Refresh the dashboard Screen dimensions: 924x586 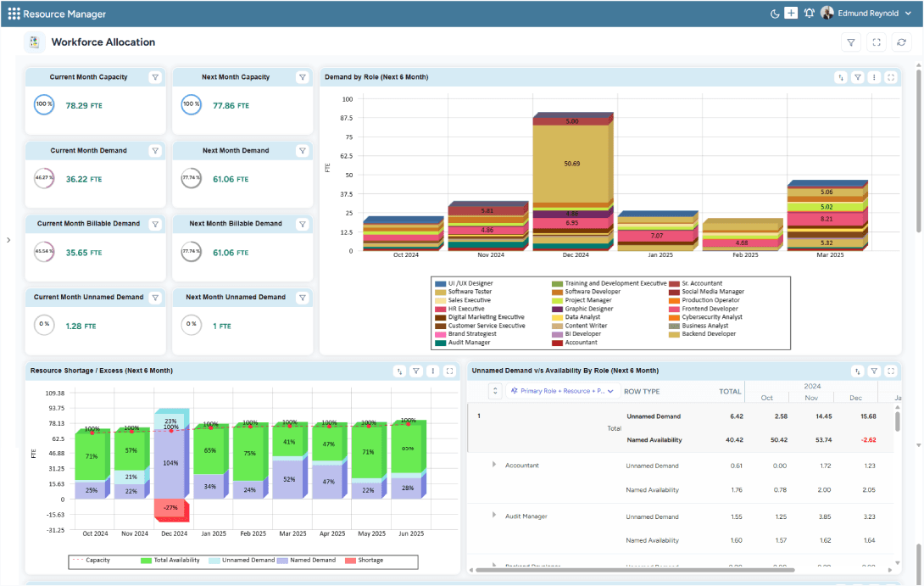point(901,42)
